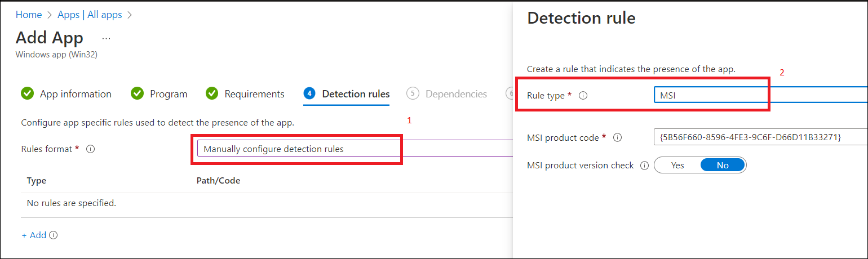The height and width of the screenshot is (259, 868).
Task: Click the Path/Code column header
Action: pyautogui.click(x=218, y=181)
